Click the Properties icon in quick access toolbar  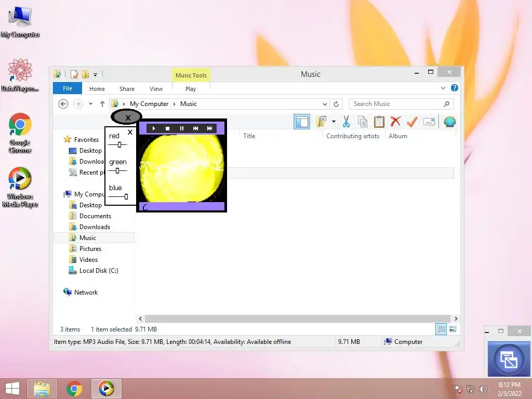pyautogui.click(x=74, y=74)
